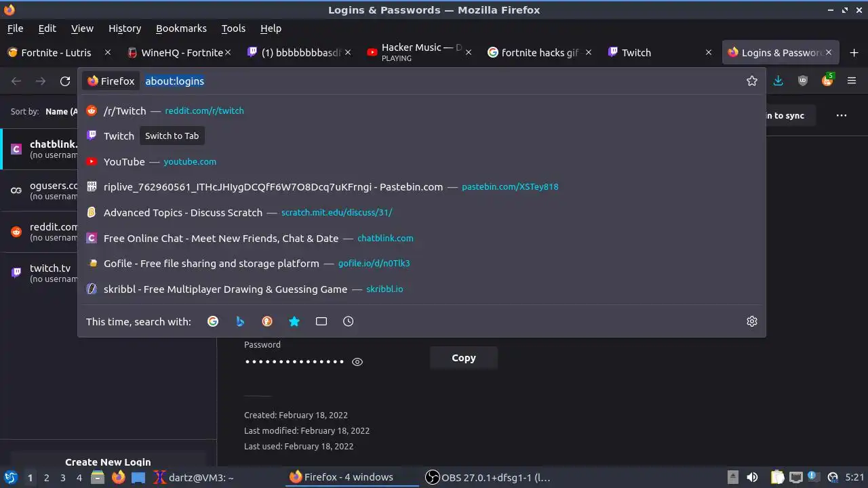
Task: Close the Fortnite - Lutris tab
Action: 108,52
